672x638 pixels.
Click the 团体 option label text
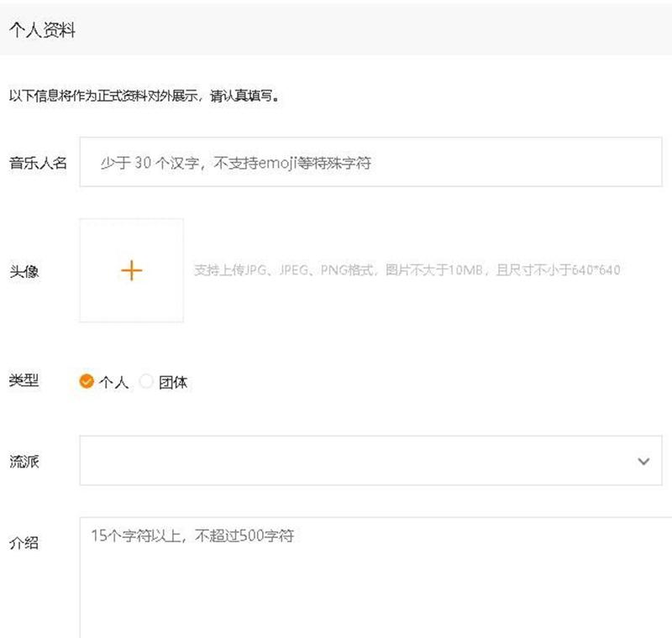pos(173,382)
